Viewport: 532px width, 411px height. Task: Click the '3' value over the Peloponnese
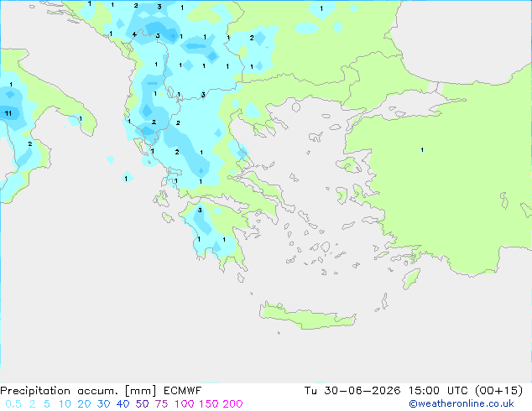tap(200, 211)
